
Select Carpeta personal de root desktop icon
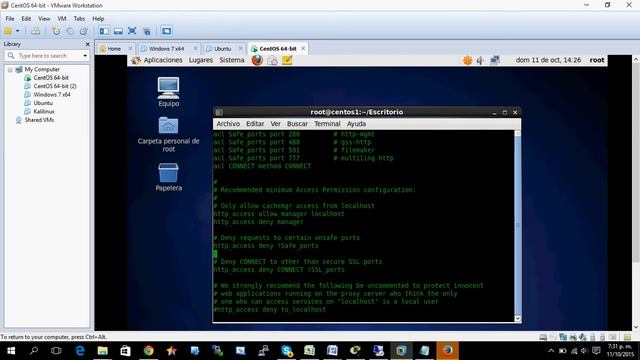[169, 135]
